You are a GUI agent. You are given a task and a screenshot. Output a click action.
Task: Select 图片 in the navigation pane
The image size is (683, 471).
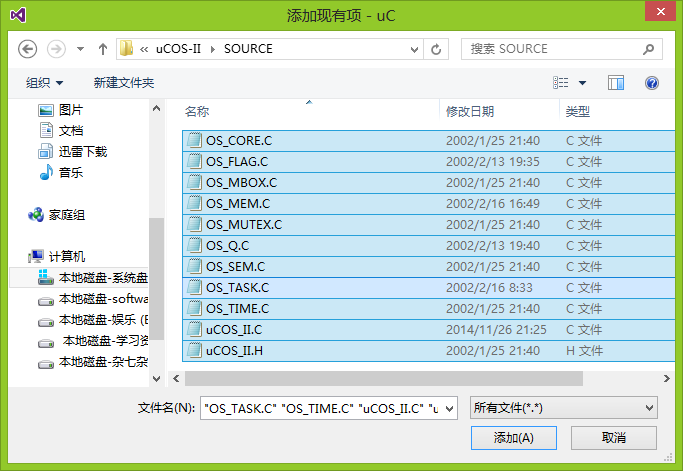(x=60, y=110)
